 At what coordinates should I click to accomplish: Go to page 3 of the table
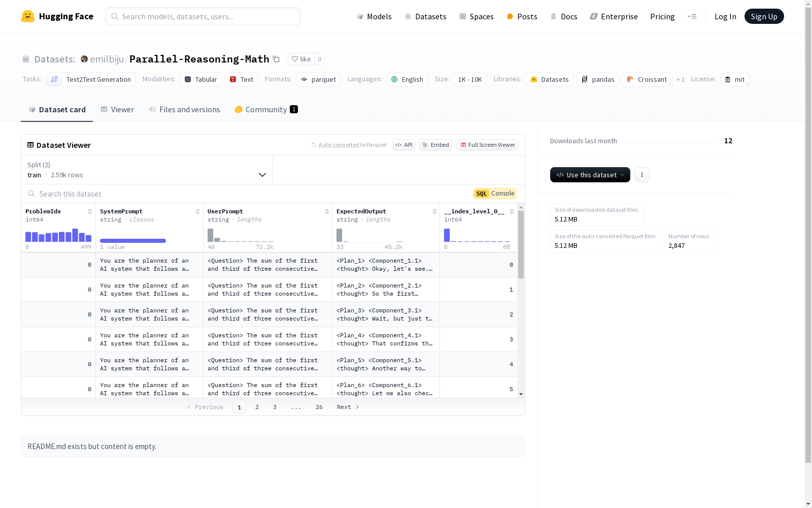tap(275, 407)
